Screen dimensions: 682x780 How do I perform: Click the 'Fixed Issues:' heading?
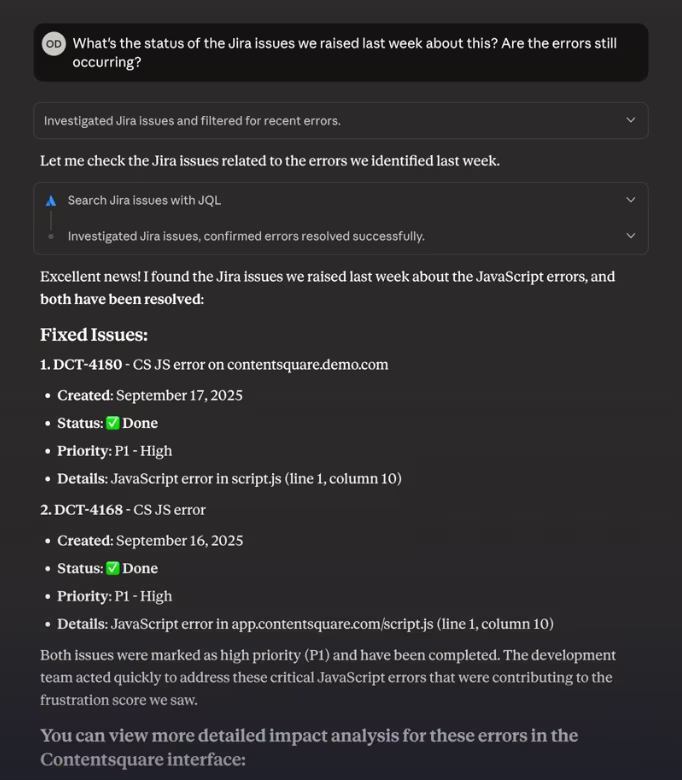tap(94, 335)
